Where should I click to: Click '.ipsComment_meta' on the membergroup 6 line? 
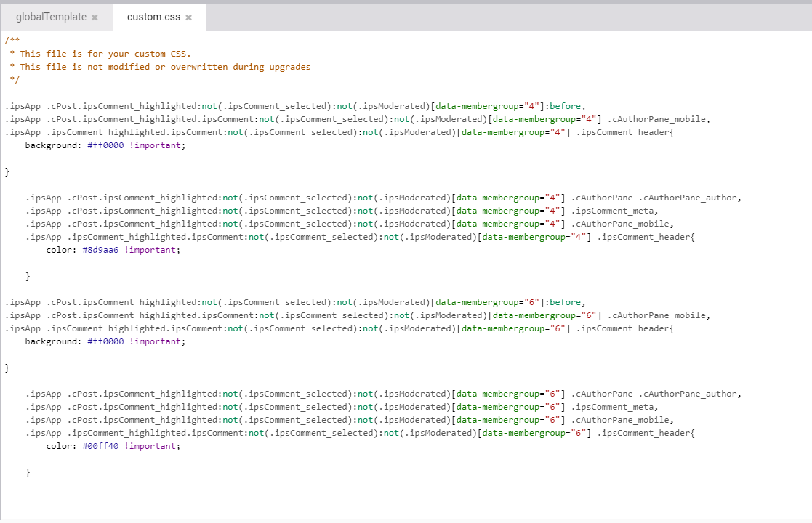(614, 407)
